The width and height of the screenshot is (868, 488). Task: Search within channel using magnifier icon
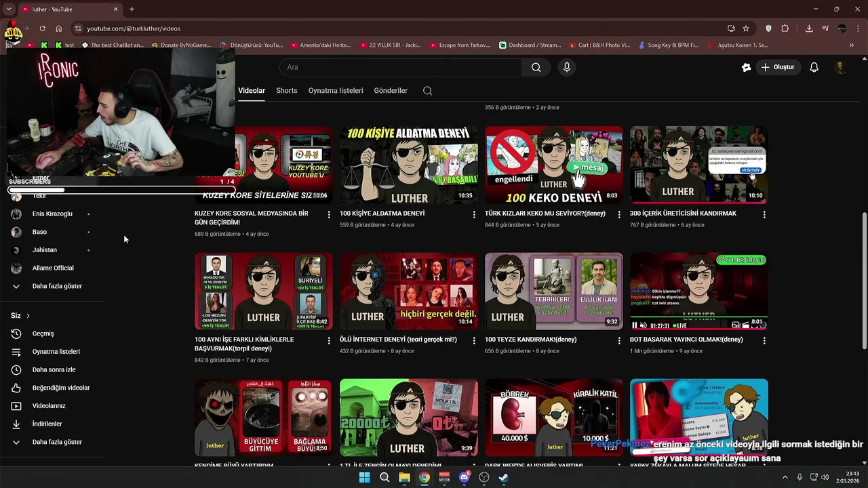(x=428, y=91)
